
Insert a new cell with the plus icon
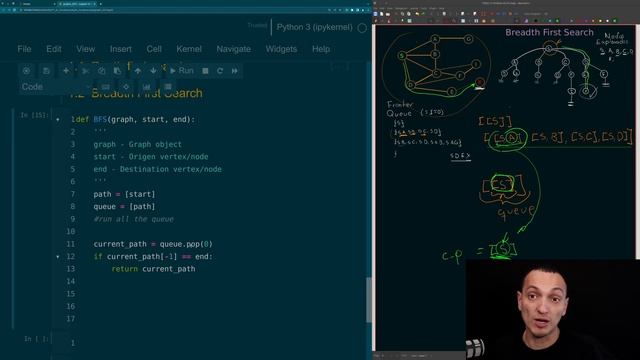pos(66,71)
